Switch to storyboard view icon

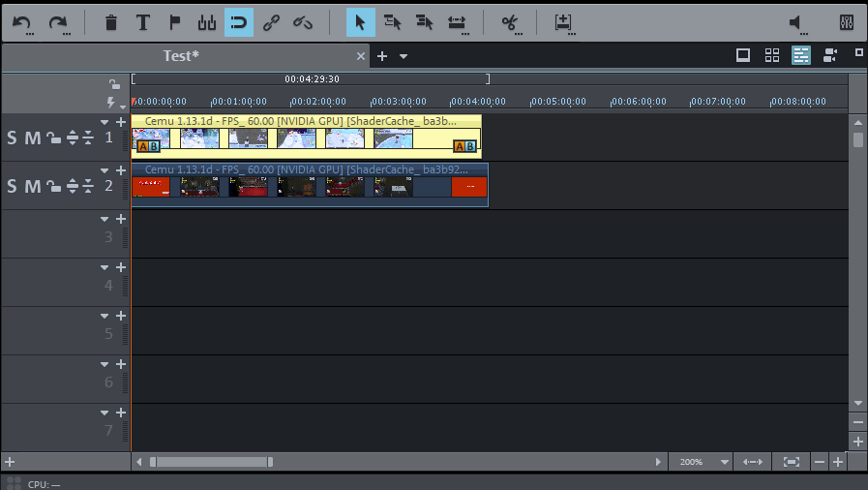click(x=743, y=55)
